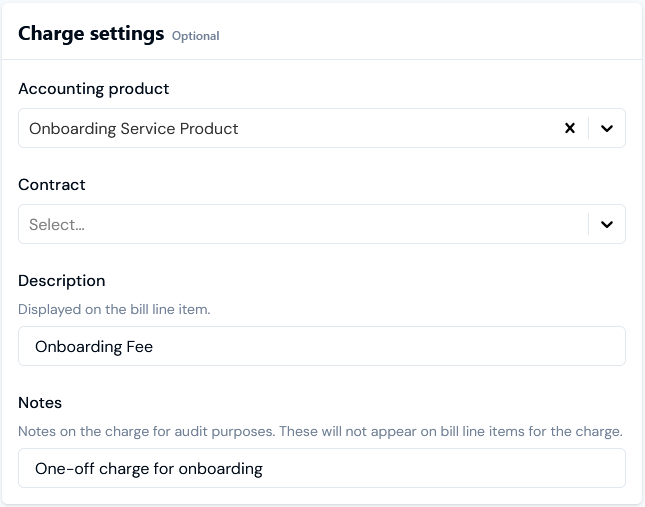Click blank space right of Onboarding Fee text
The height and width of the screenshot is (507, 645).
[400, 346]
